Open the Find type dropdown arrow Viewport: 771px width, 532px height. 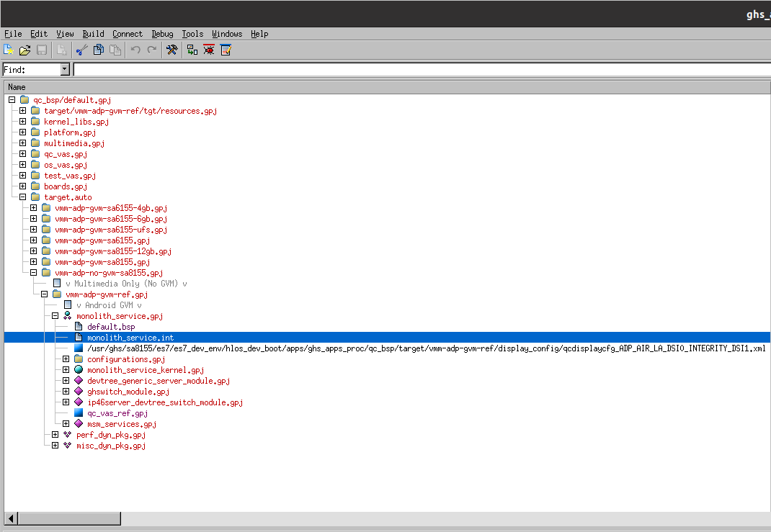[65, 70]
